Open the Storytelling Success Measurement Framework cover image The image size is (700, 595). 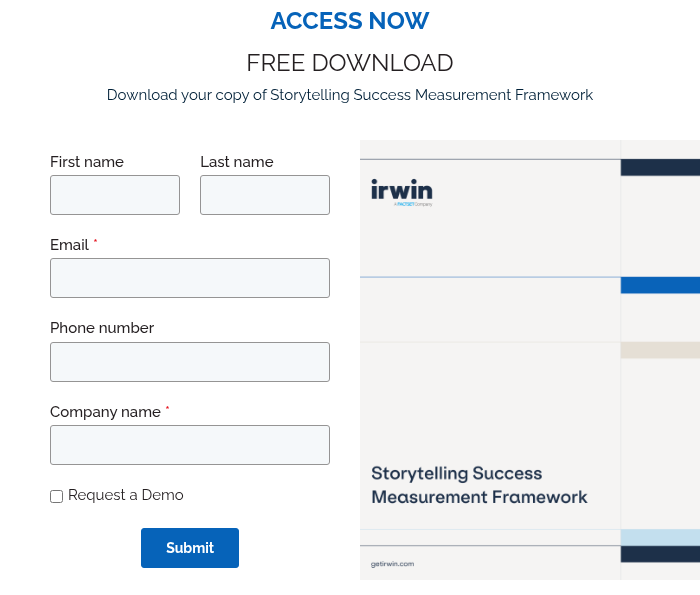coord(530,360)
